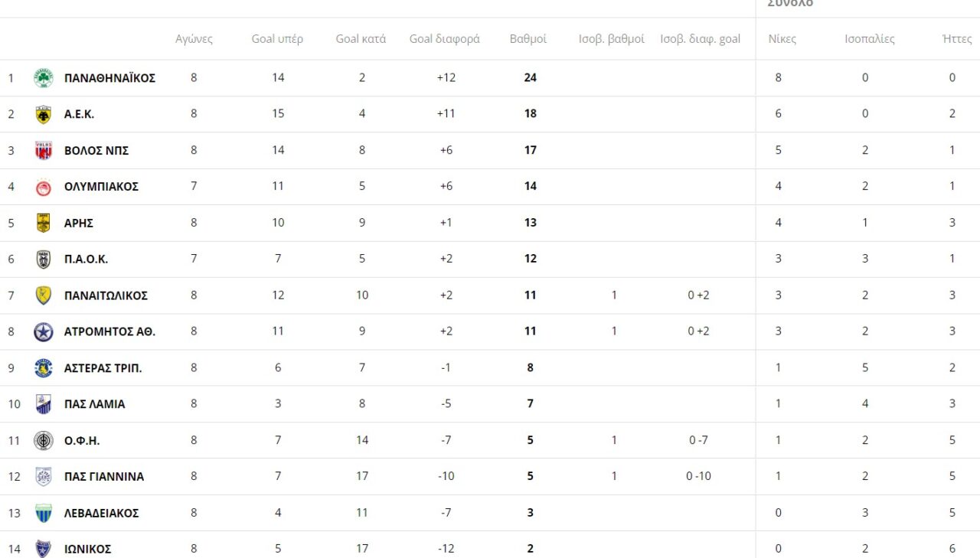980x558 pixels.
Task: Click the PAS Lamia team logo
Action: click(44, 404)
